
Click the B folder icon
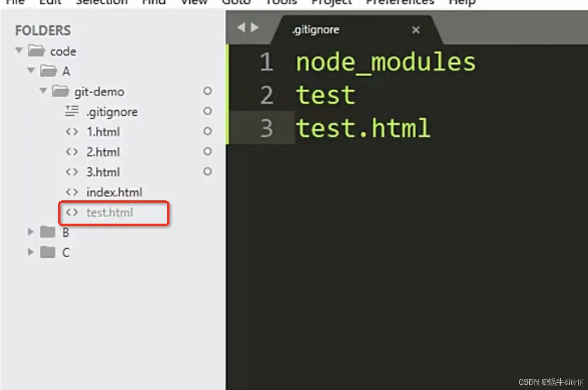pos(48,232)
